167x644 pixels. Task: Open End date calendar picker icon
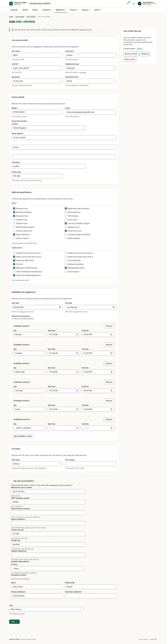[114, 307]
